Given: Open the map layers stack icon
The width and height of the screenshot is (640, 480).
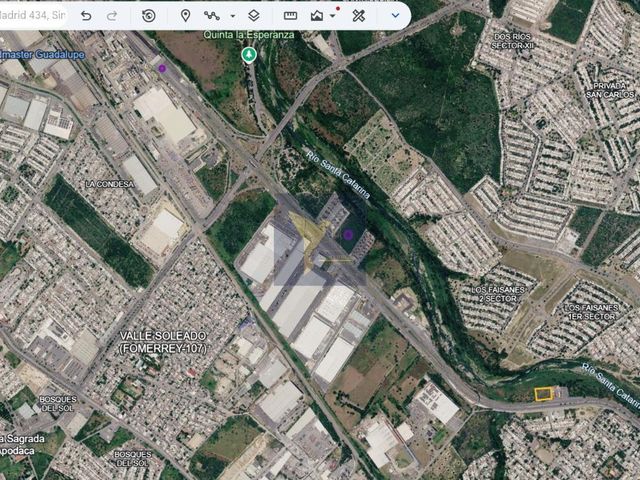Looking at the screenshot, I should tap(254, 16).
